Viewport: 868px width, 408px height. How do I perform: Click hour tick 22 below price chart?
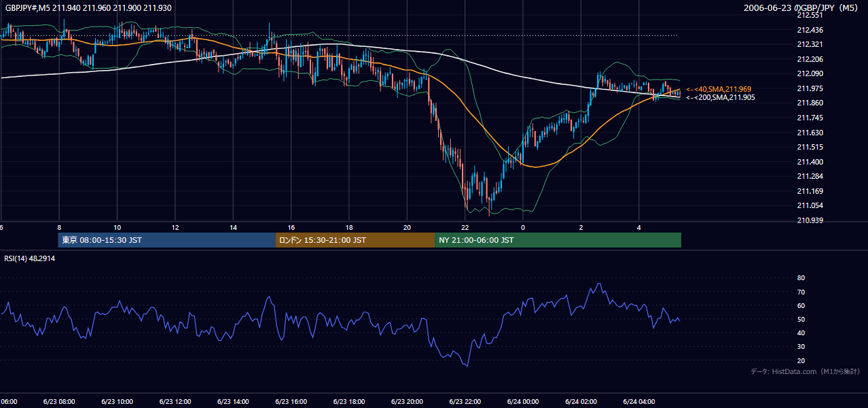(x=465, y=227)
